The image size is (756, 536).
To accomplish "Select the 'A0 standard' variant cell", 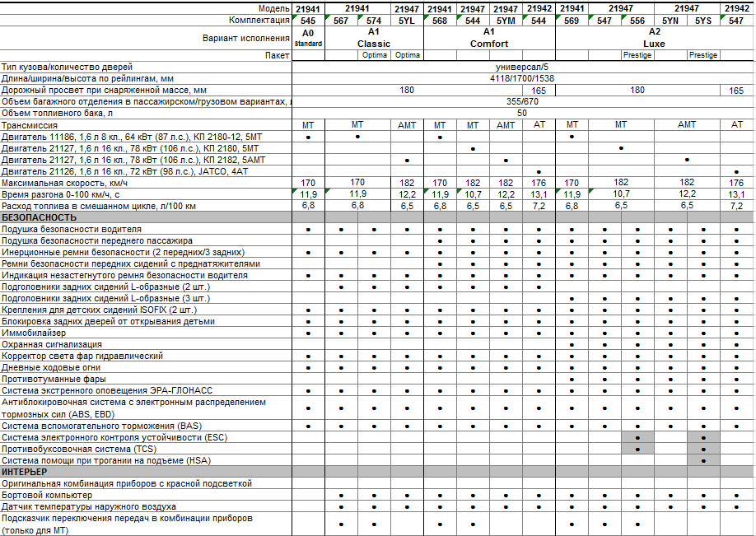I will pos(308,38).
